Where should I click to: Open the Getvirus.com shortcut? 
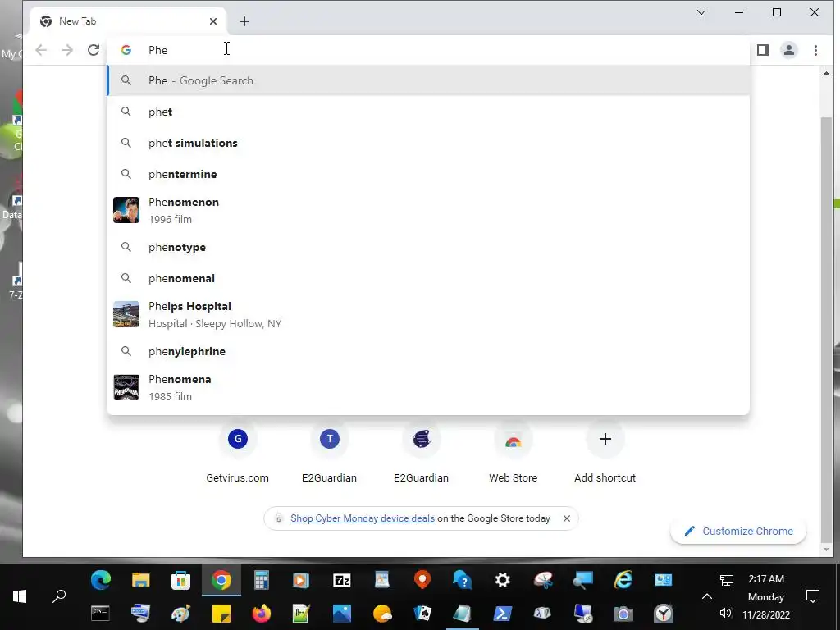(237, 453)
